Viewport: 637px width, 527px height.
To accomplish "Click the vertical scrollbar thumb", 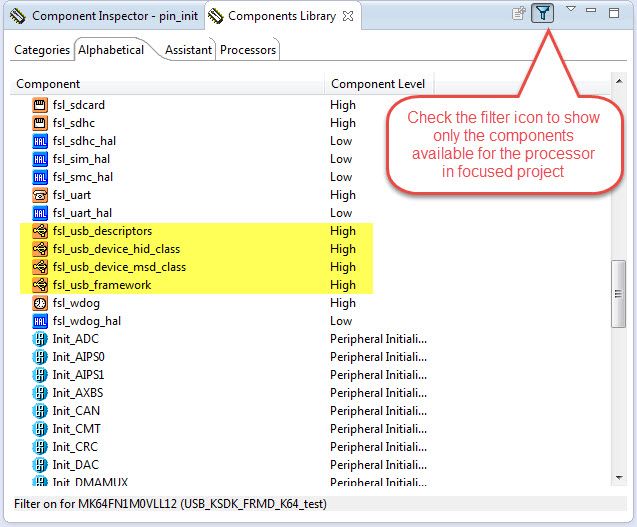I will point(619,294).
